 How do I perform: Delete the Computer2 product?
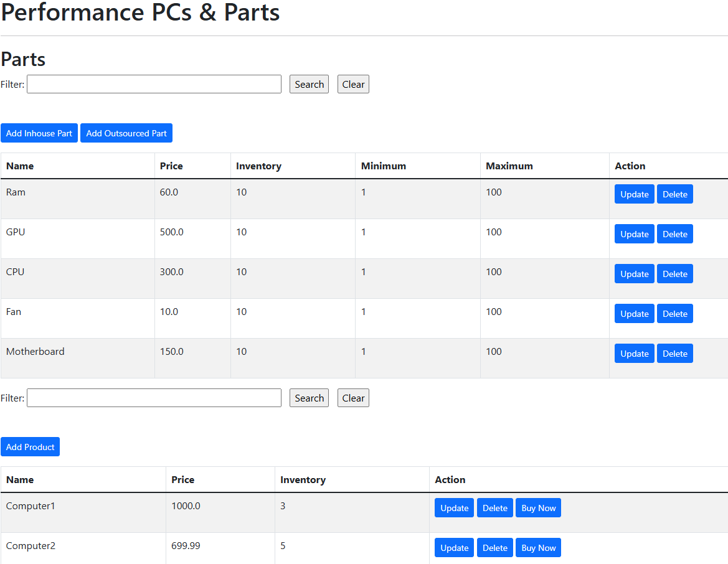click(x=495, y=548)
